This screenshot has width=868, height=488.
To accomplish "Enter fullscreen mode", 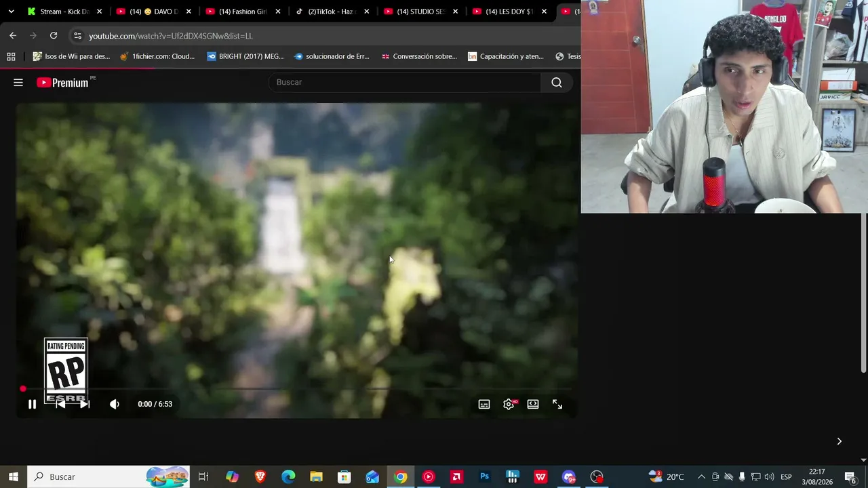I will click(x=557, y=404).
